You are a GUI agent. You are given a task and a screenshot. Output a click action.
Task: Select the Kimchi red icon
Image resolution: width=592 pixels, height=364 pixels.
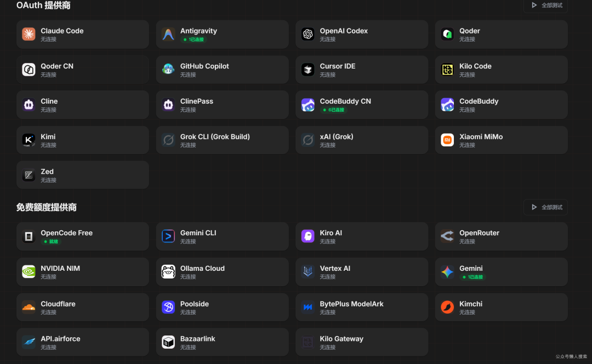[447, 308]
